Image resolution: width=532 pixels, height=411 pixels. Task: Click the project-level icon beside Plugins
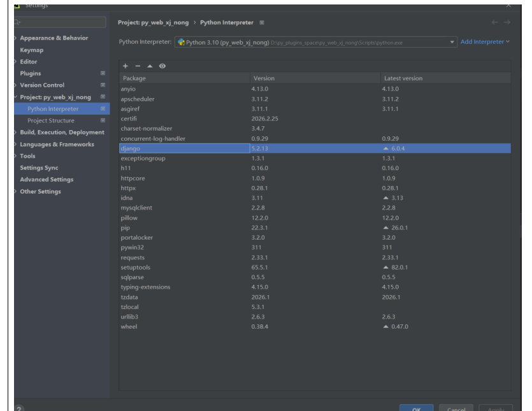pyautogui.click(x=103, y=73)
